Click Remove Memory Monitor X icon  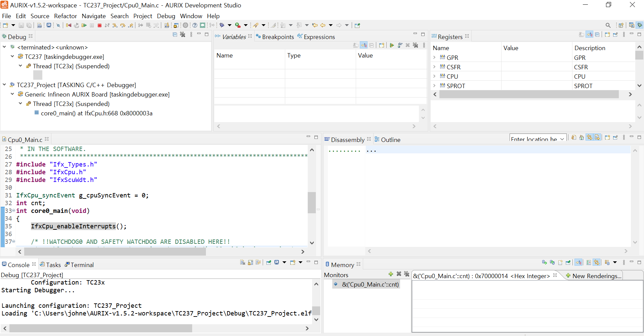(x=399, y=274)
